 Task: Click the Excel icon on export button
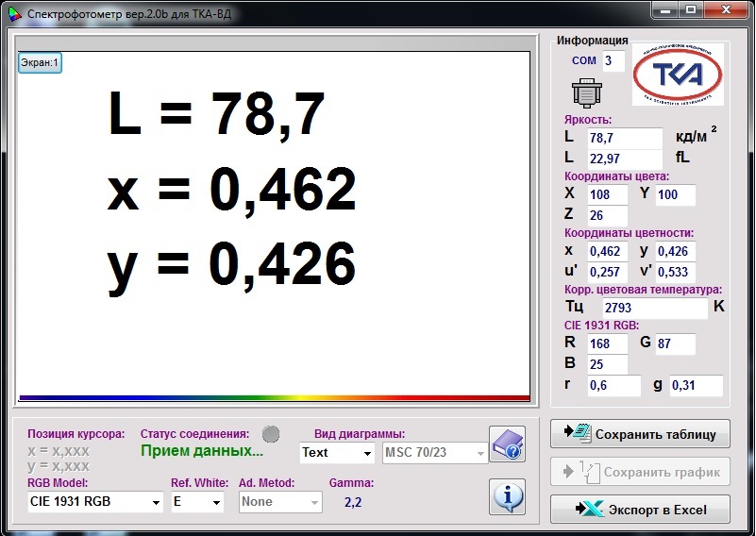(590, 510)
